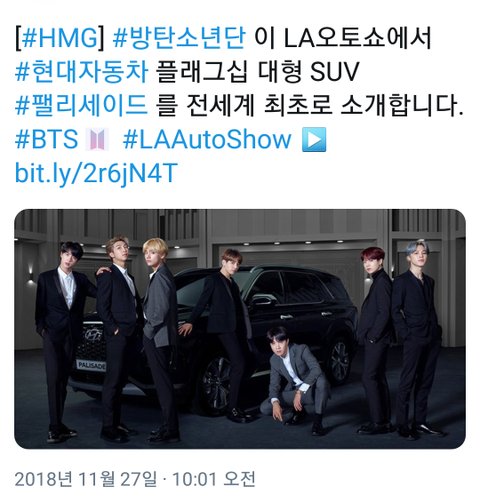Open the #LAAutoShow hashtag
Viewport: 480px width, 503px height.
point(207,139)
